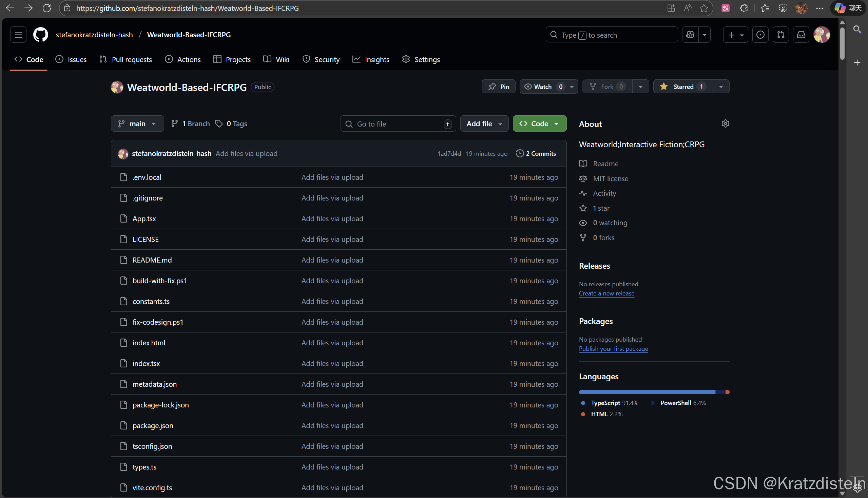Open the 2 Commits history link
The height and width of the screenshot is (498, 868).
coord(536,154)
